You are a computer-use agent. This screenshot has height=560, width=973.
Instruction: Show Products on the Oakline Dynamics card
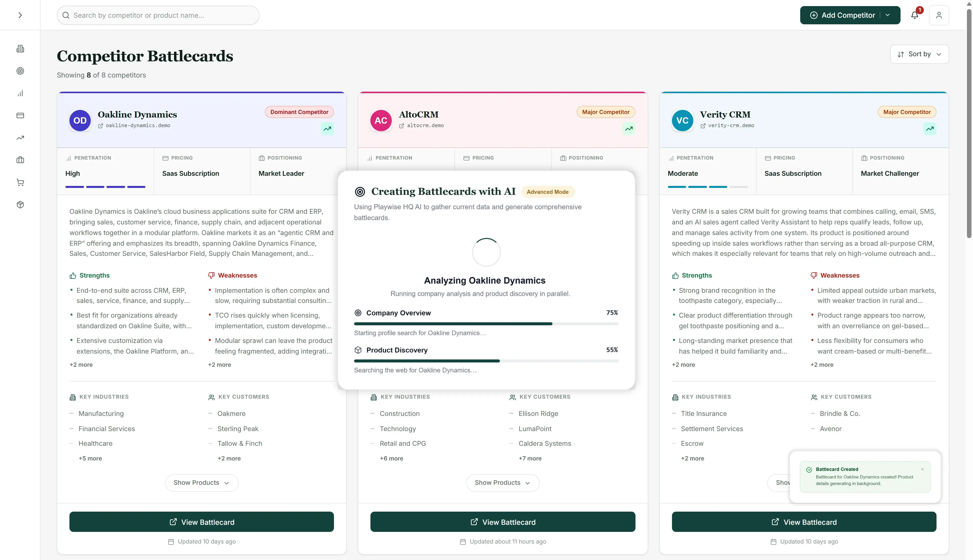pos(202,483)
